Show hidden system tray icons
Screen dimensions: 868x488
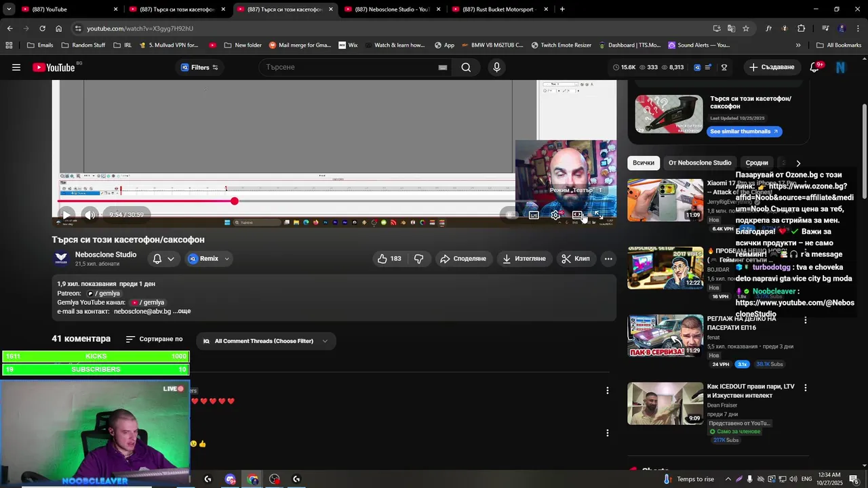pos(728,479)
